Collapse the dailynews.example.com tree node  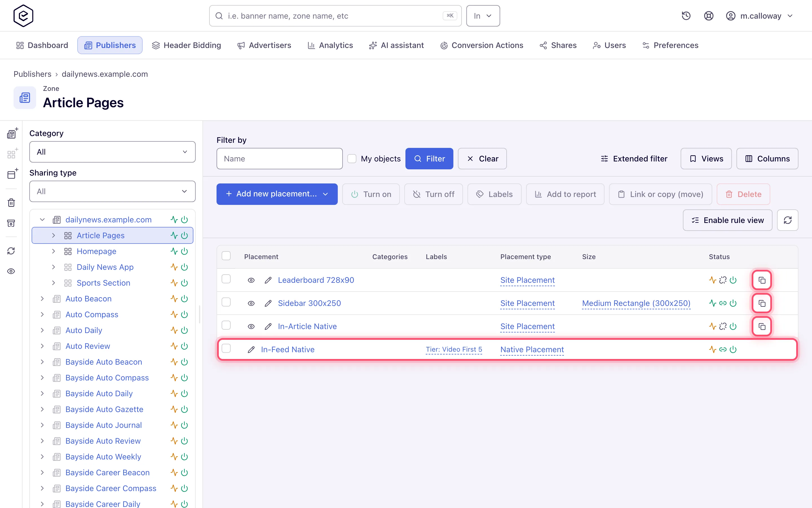click(x=42, y=220)
